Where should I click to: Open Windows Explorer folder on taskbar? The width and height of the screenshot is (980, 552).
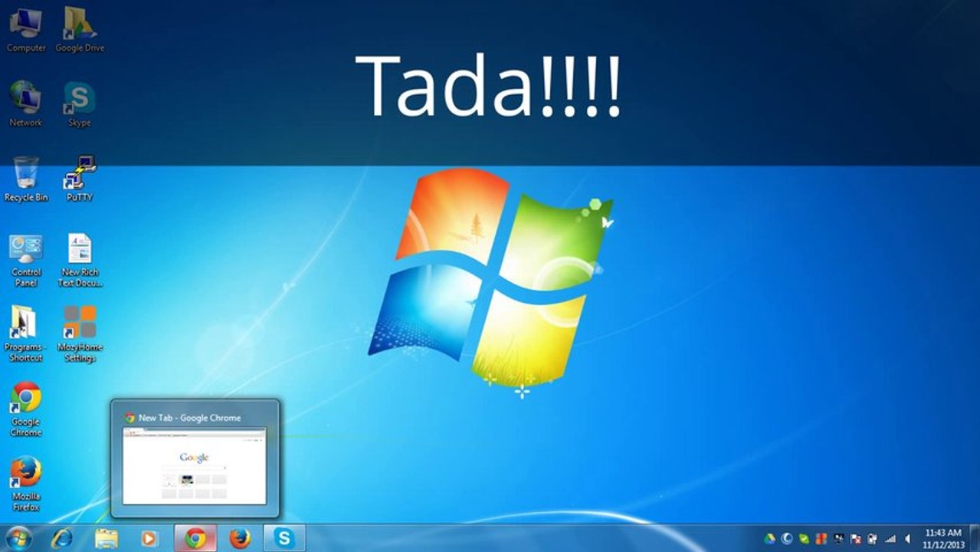pos(107,538)
